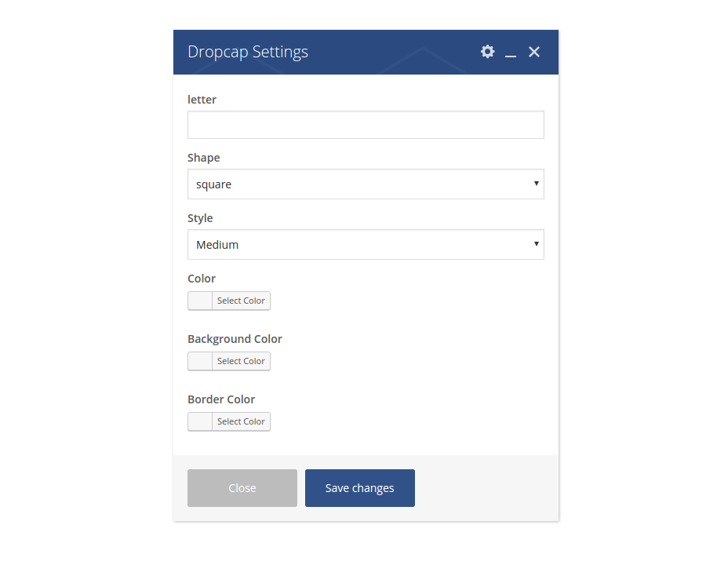Click the Shape field label
The width and height of the screenshot is (728, 565).
click(204, 158)
